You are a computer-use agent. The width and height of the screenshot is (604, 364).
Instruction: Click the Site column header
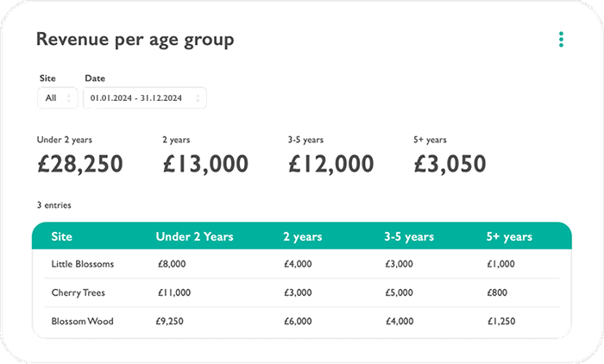[62, 236]
